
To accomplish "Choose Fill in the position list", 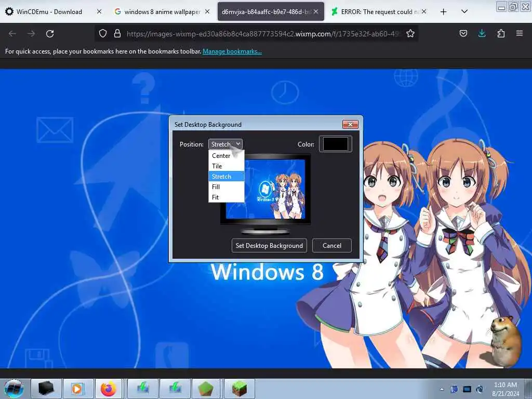I will (227, 187).
